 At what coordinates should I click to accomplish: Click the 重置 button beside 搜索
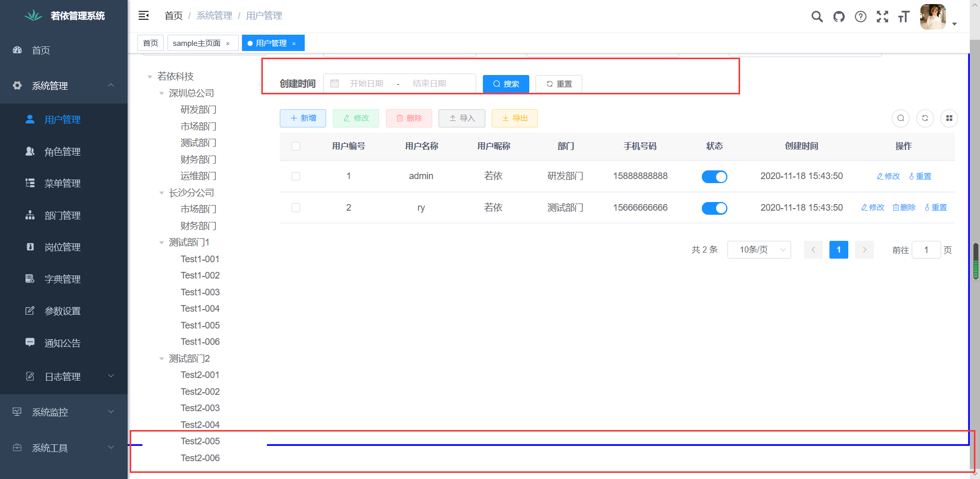(x=559, y=84)
